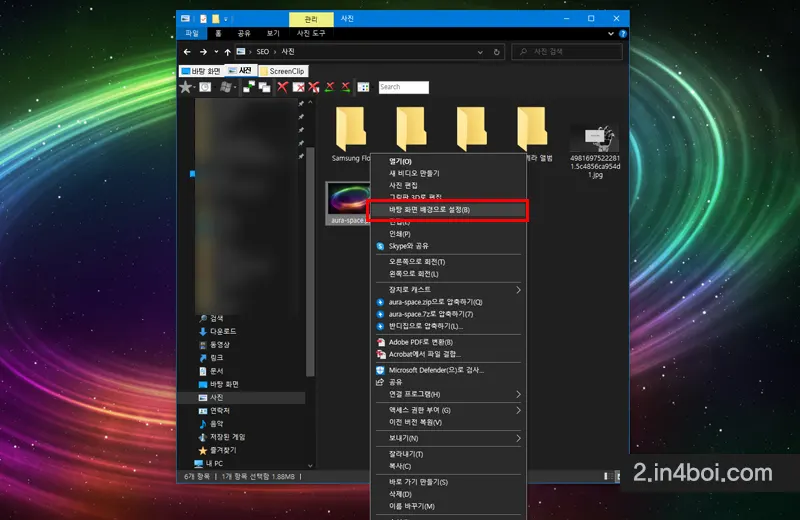Choose 왼쪽으로 회전(L) menu item
The image size is (800, 520).
coord(448,274)
